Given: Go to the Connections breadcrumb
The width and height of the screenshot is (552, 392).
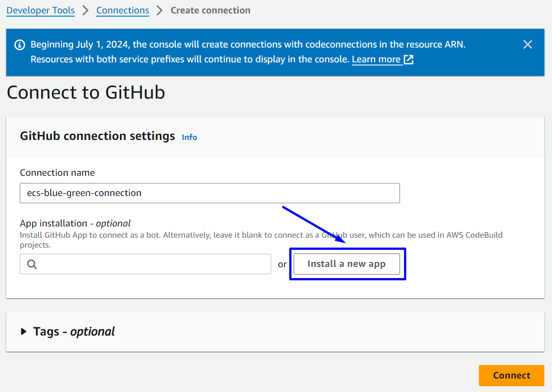Looking at the screenshot, I should click(122, 10).
